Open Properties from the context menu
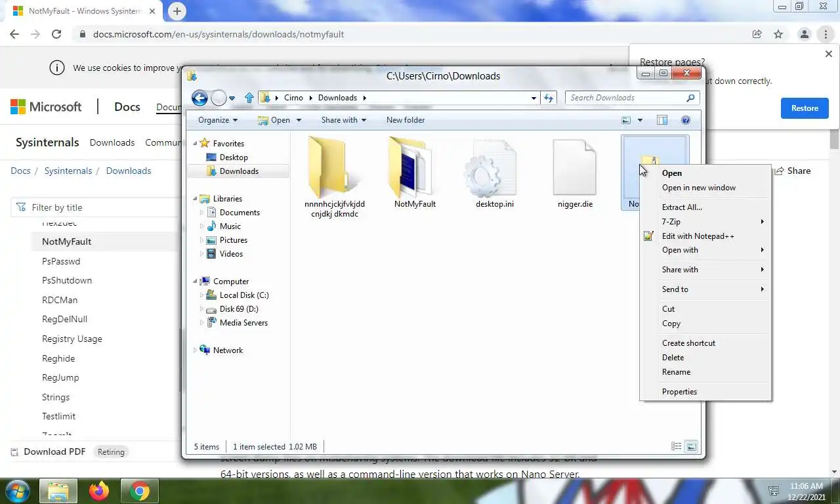The image size is (840, 504). coord(705,392)
